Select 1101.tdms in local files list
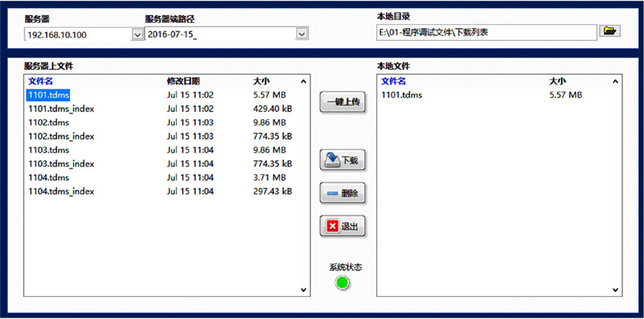 click(x=401, y=95)
